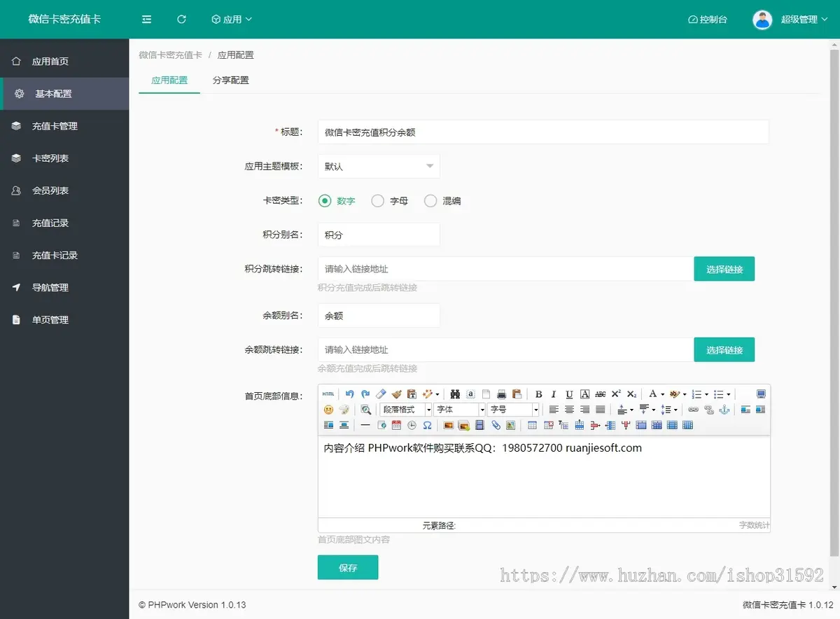Viewport: 840px width, 619px height.
Task: Center align text in editor
Action: tap(569, 410)
